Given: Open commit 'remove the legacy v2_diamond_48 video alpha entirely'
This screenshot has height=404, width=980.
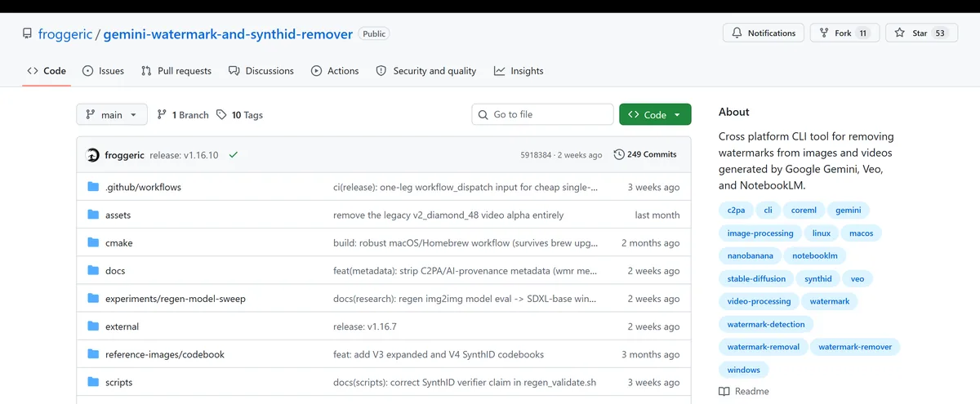Looking at the screenshot, I should pos(448,215).
